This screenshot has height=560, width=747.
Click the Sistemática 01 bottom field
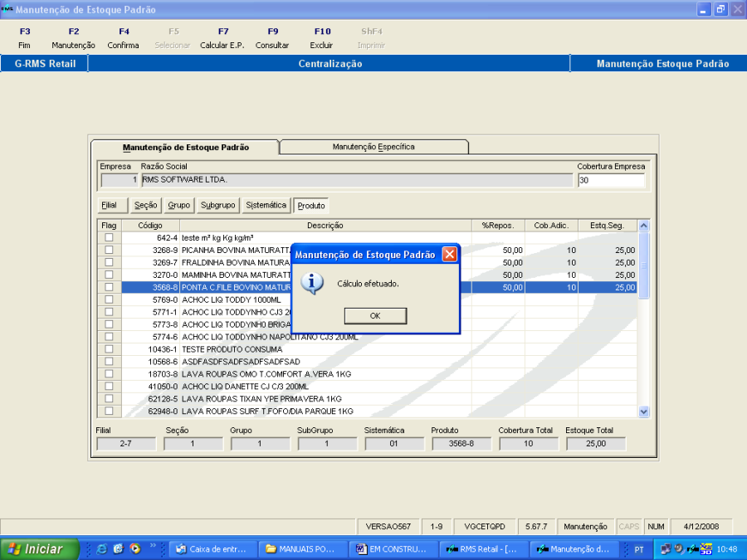pos(394,444)
